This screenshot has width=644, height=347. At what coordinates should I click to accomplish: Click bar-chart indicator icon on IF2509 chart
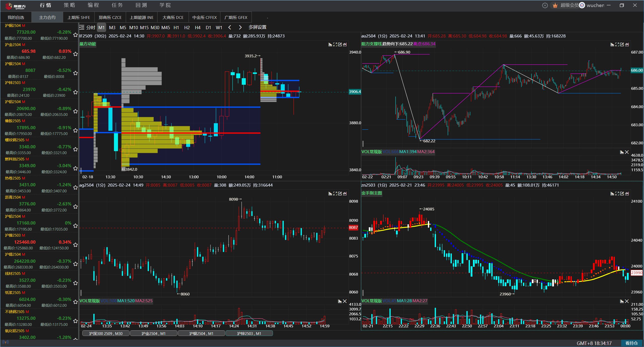click(x=330, y=45)
